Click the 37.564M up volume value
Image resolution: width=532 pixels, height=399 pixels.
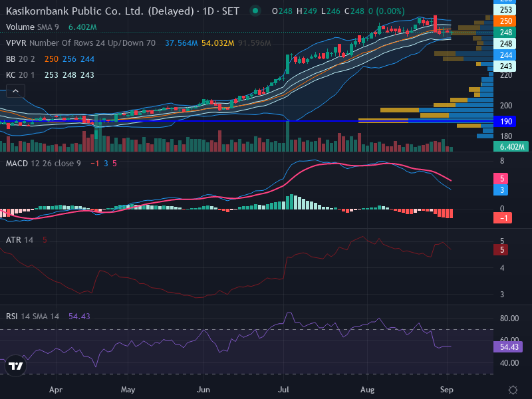(x=181, y=43)
